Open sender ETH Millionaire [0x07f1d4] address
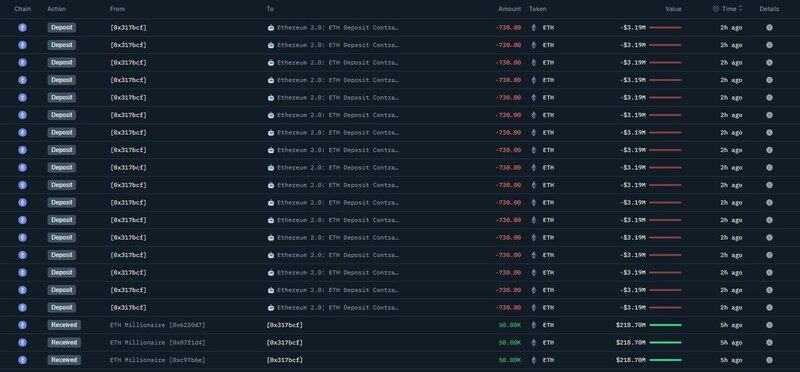Image resolution: width=800 pixels, height=372 pixels. (x=158, y=342)
